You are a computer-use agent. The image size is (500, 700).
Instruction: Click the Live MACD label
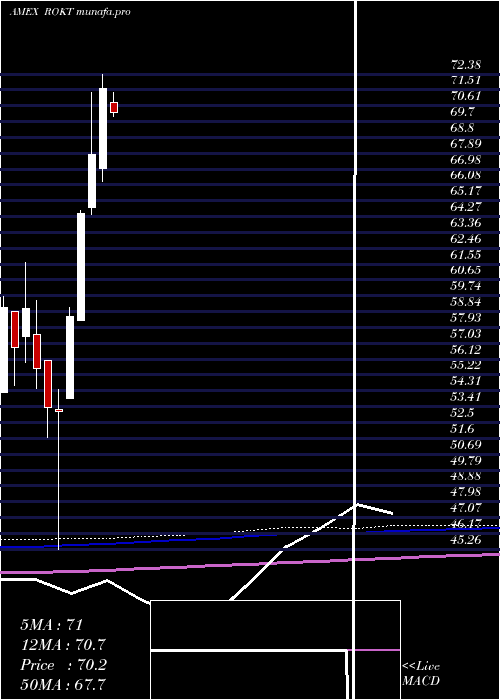pos(421,673)
